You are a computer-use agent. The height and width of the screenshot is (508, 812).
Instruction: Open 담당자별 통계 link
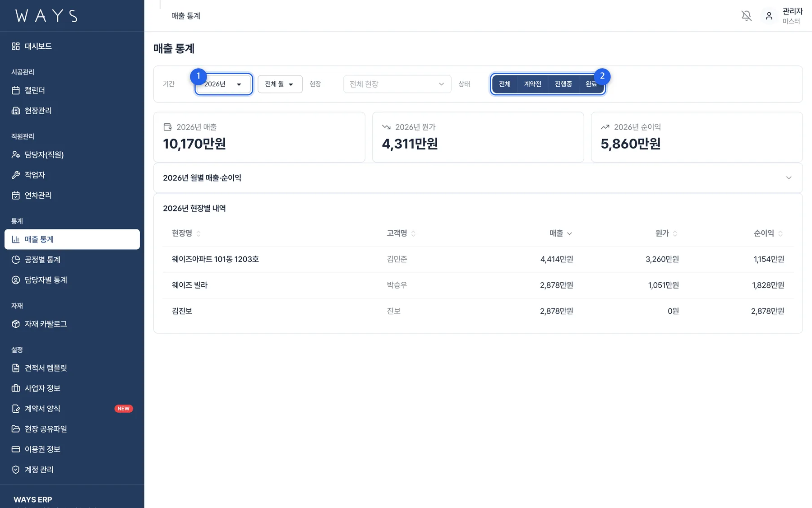coord(72,280)
